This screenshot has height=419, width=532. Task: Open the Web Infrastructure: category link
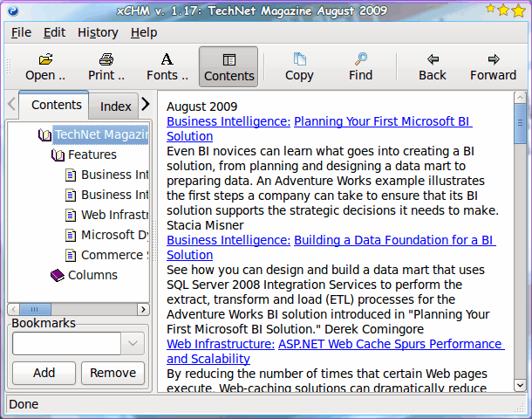click(x=221, y=344)
